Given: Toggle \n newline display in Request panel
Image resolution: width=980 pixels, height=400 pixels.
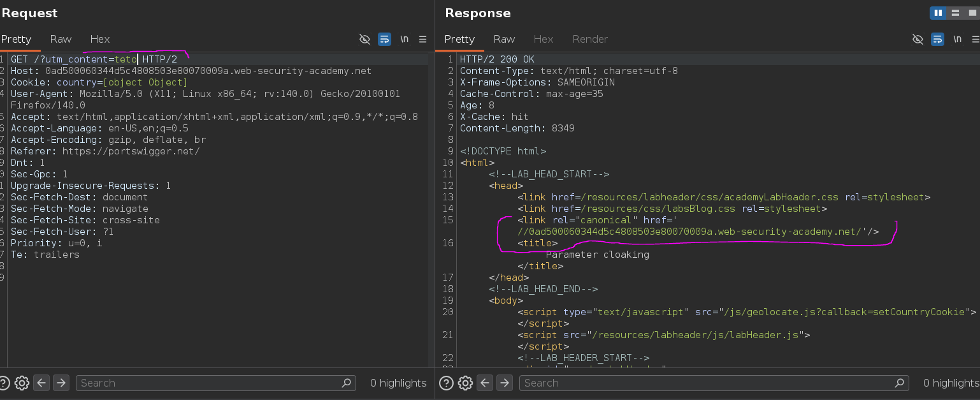Looking at the screenshot, I should [404, 39].
